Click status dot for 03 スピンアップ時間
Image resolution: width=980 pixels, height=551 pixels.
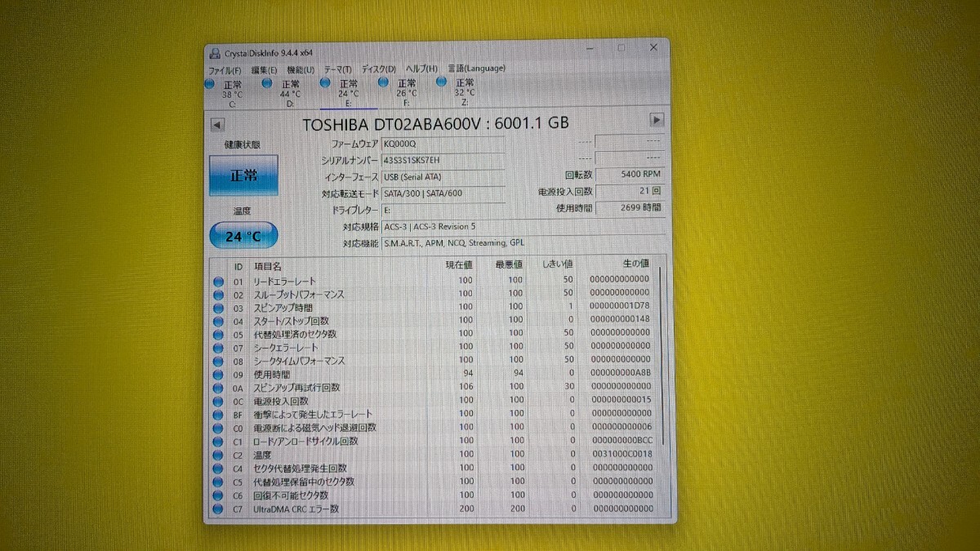click(218, 308)
